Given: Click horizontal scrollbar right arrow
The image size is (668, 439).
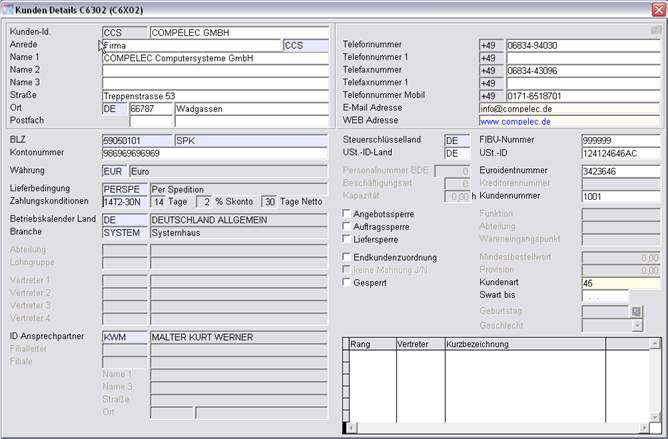Looking at the screenshot, I should tap(643, 429).
